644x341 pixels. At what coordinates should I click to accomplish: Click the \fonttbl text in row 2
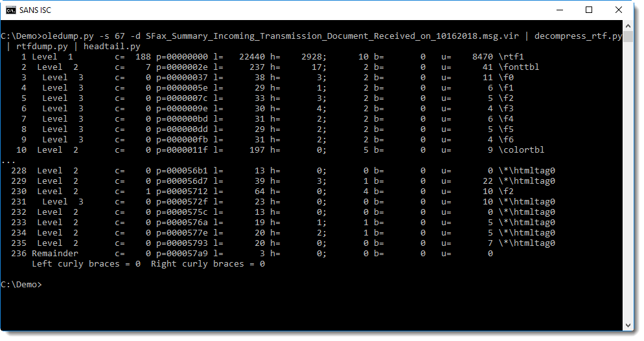coord(519,67)
